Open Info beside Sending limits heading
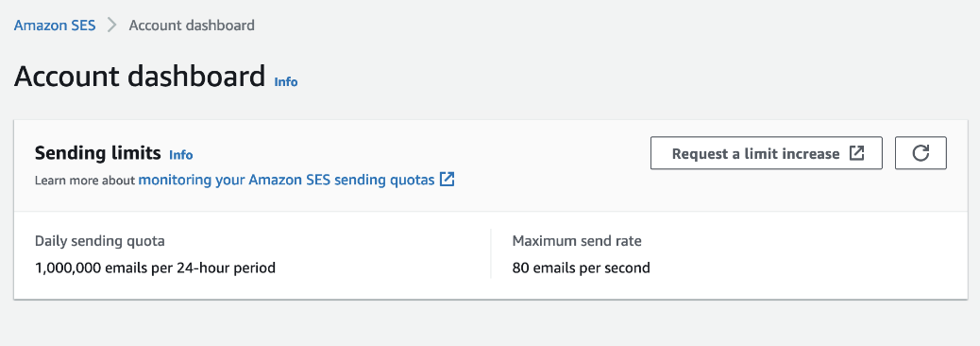Viewport: 980px width, 346px height. point(180,154)
